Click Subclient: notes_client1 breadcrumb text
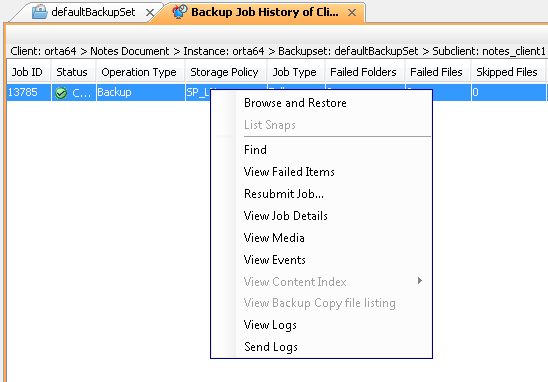This screenshot has width=548, height=382. point(489,51)
